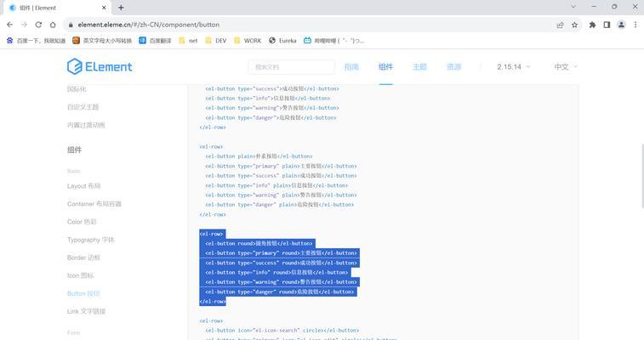
Task: Open Link 文字链接 in the sidebar
Action: tap(86, 312)
